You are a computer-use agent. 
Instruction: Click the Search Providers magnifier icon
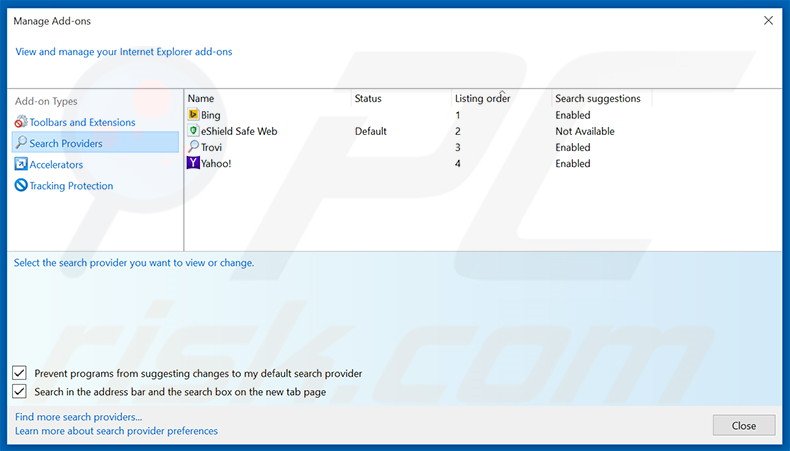[21, 143]
